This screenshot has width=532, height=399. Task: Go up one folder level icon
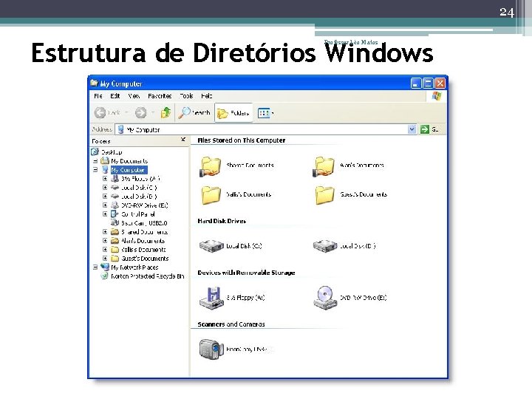(166, 112)
